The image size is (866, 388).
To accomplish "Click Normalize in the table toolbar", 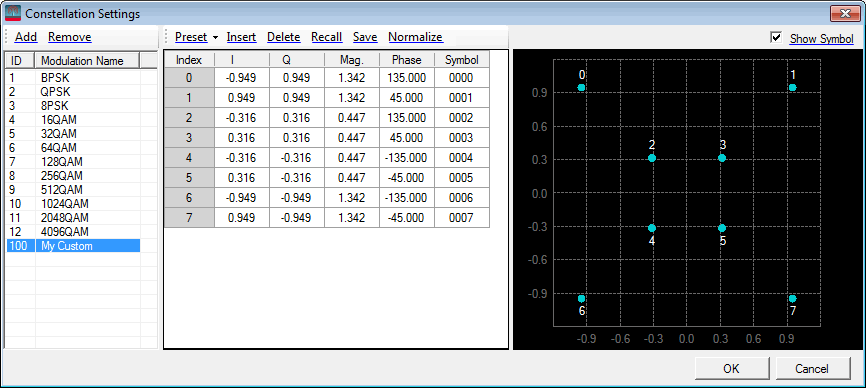I will [x=415, y=37].
